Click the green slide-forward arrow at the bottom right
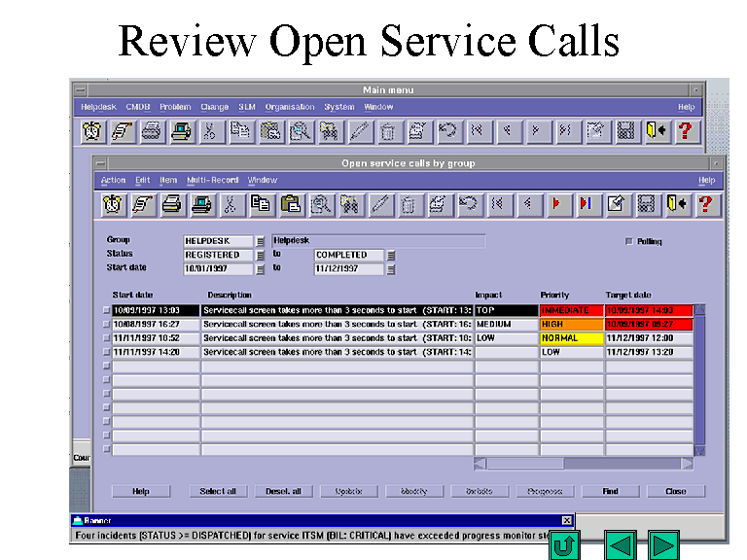The width and height of the screenshot is (747, 560). pyautogui.click(x=663, y=545)
